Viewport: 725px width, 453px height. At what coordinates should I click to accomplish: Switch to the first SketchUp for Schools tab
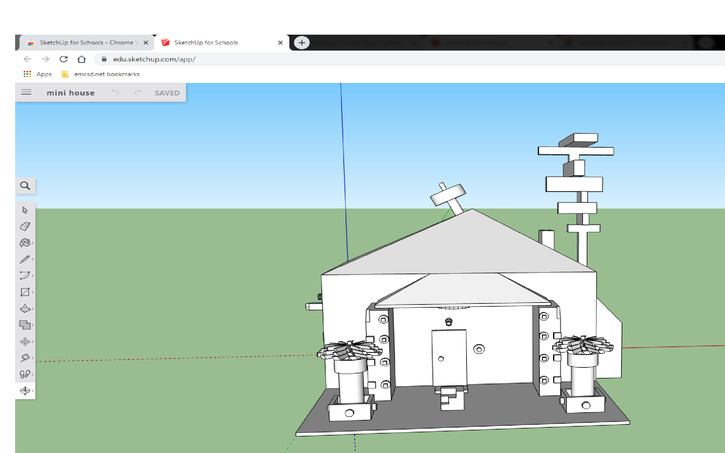click(x=85, y=43)
